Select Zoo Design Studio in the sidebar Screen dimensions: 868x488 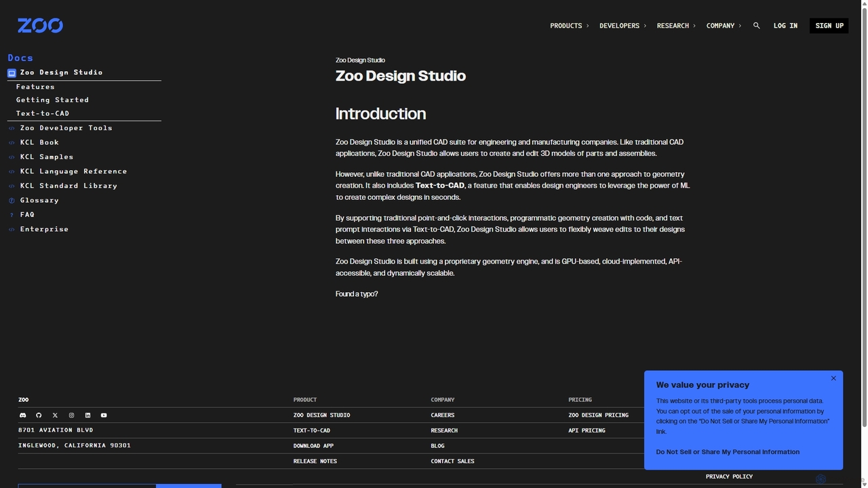tap(61, 73)
